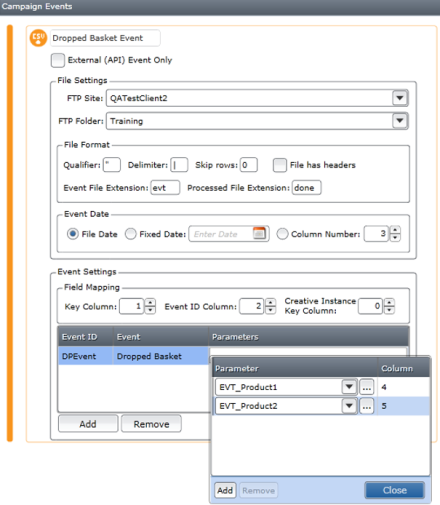Click the orange CSV event icon
Image resolution: width=440 pixels, height=505 pixels.
point(38,38)
